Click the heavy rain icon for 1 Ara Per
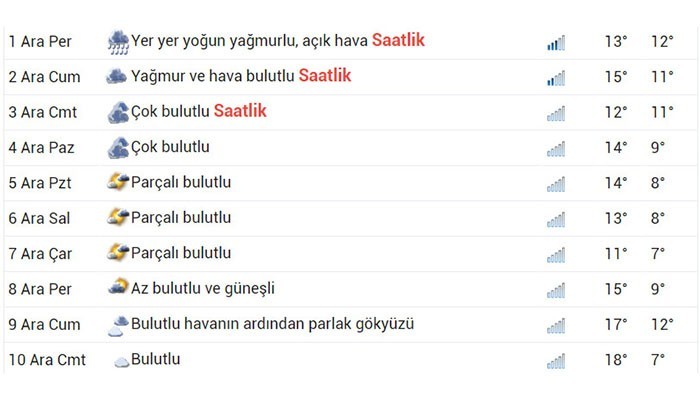The height and width of the screenshot is (400, 700). pyautogui.click(x=118, y=42)
